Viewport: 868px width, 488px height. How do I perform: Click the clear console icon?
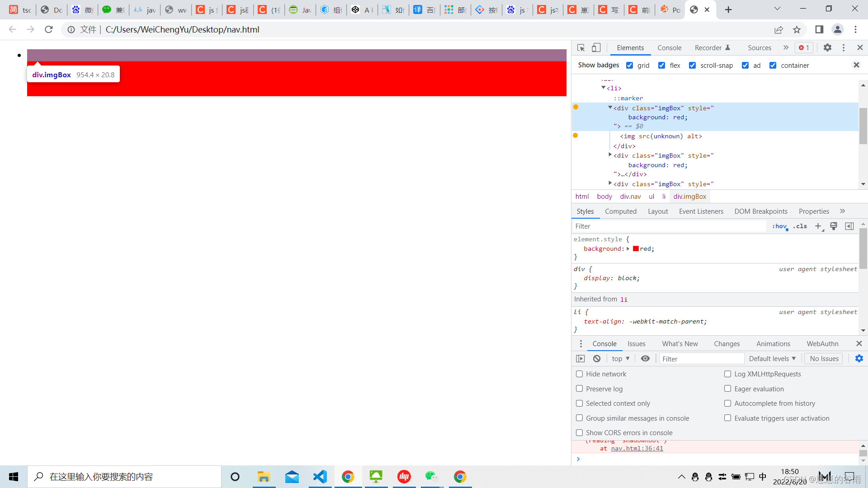pos(597,358)
